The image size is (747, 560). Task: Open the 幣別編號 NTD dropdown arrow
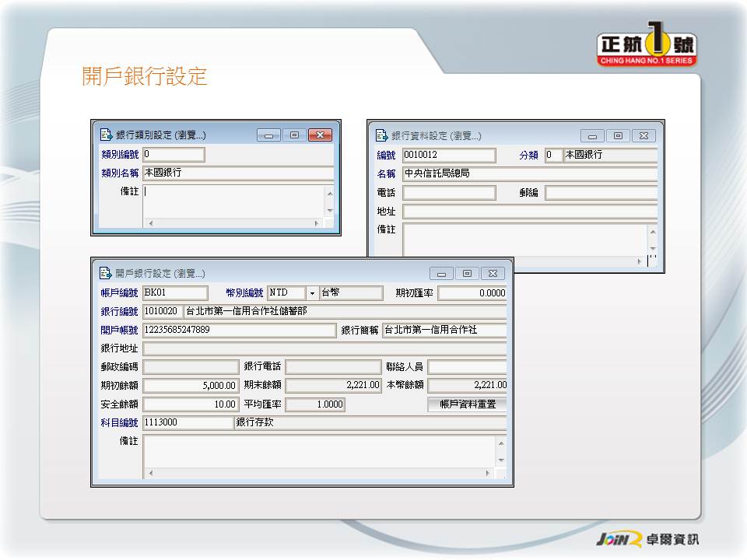(x=312, y=293)
